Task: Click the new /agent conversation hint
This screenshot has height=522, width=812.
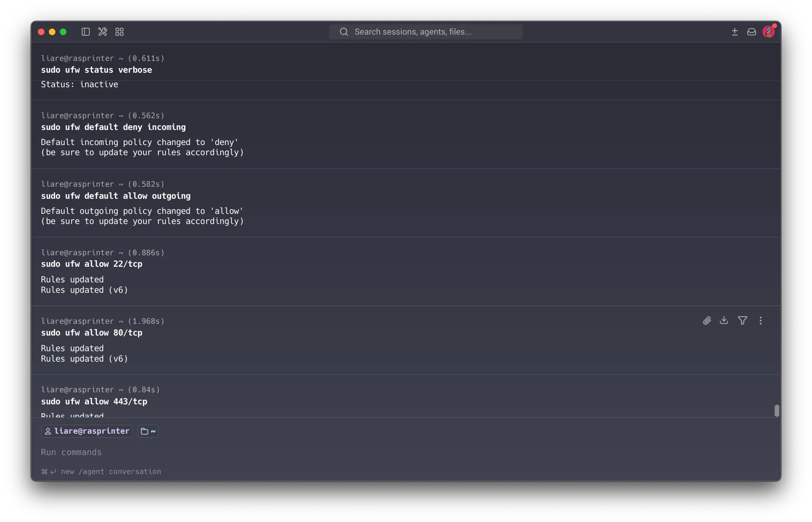Action: pos(101,471)
